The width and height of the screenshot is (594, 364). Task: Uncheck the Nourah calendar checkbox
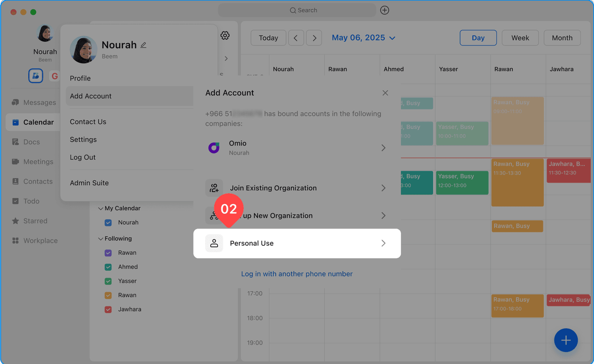point(108,223)
